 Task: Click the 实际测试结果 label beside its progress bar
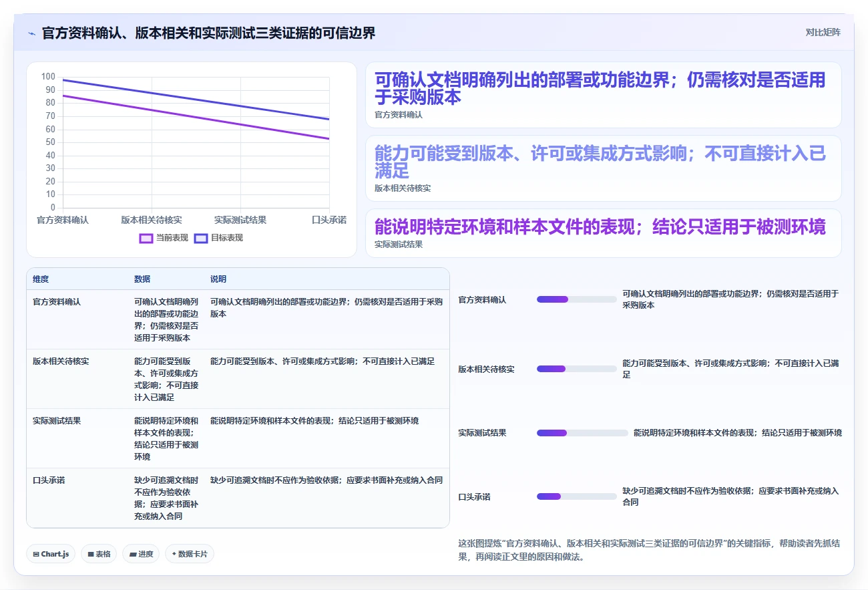[482, 433]
